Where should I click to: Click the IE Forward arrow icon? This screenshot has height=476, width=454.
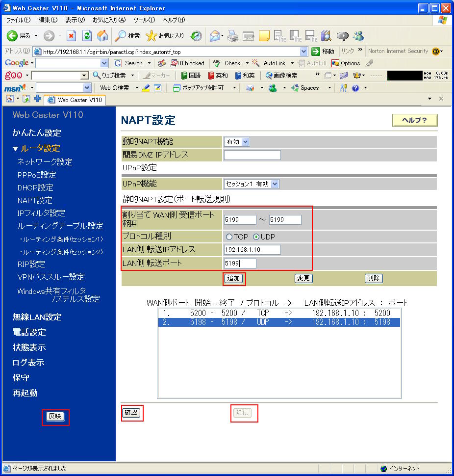[49, 36]
